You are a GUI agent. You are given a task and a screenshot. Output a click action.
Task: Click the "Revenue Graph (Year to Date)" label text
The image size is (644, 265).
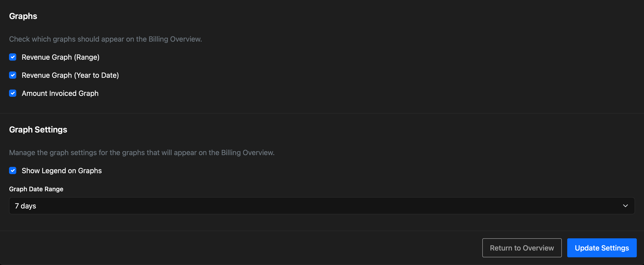click(70, 75)
